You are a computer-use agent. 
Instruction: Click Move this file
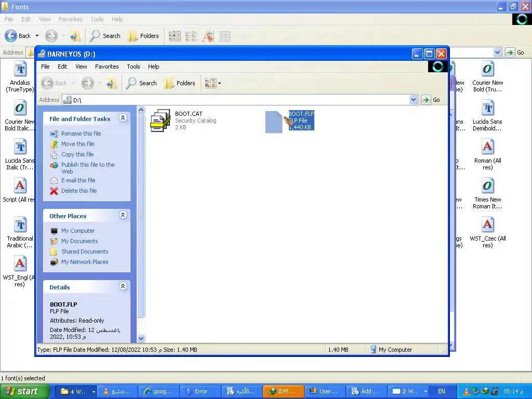tap(78, 144)
